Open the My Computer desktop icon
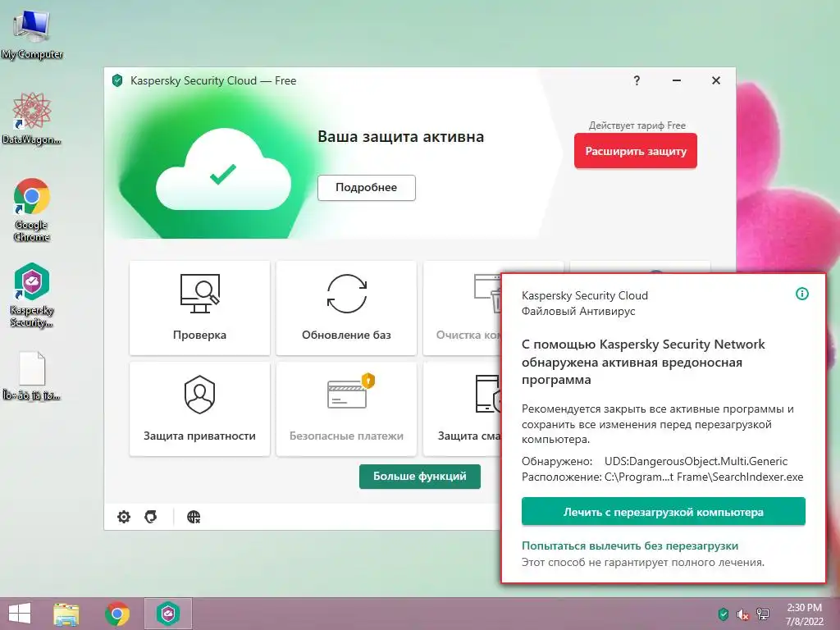 [x=32, y=34]
